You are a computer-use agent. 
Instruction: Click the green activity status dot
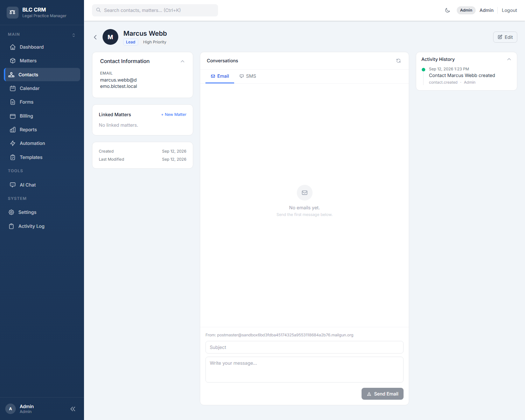coord(423,70)
